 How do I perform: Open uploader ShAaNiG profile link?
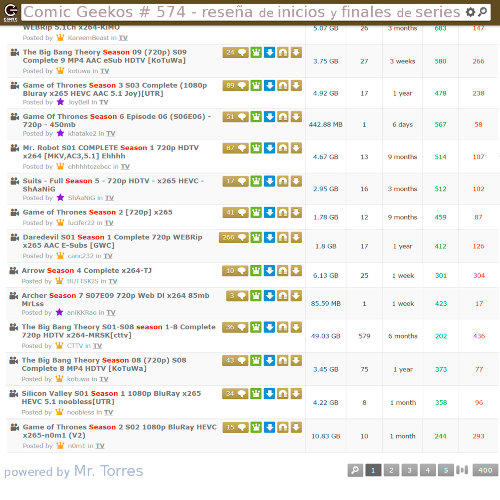click(x=82, y=198)
